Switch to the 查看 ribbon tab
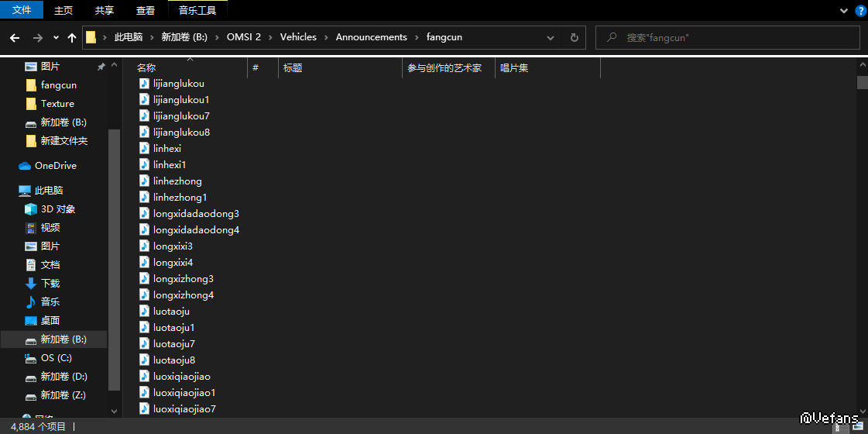Screen dimensions: 868x434 tap(145, 10)
